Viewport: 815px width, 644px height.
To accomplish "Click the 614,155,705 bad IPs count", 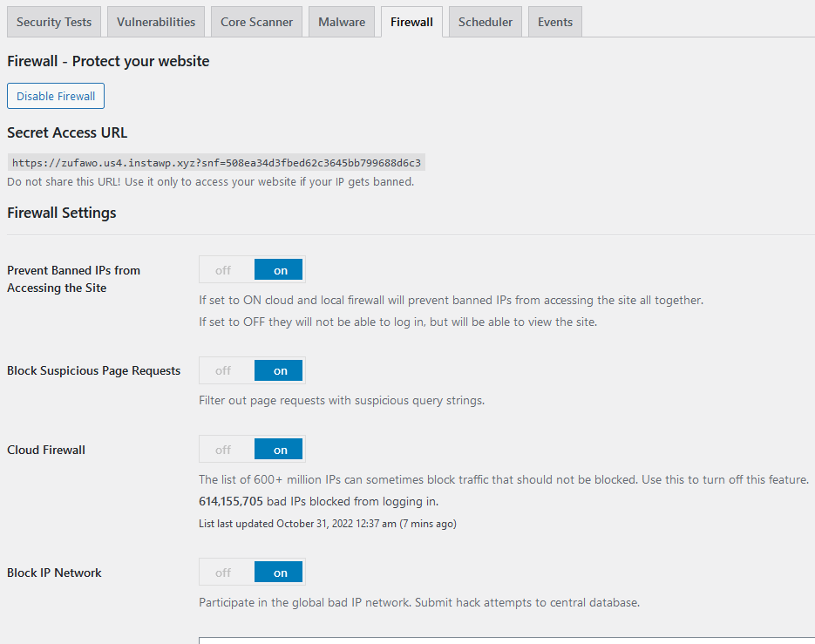I will point(231,502).
